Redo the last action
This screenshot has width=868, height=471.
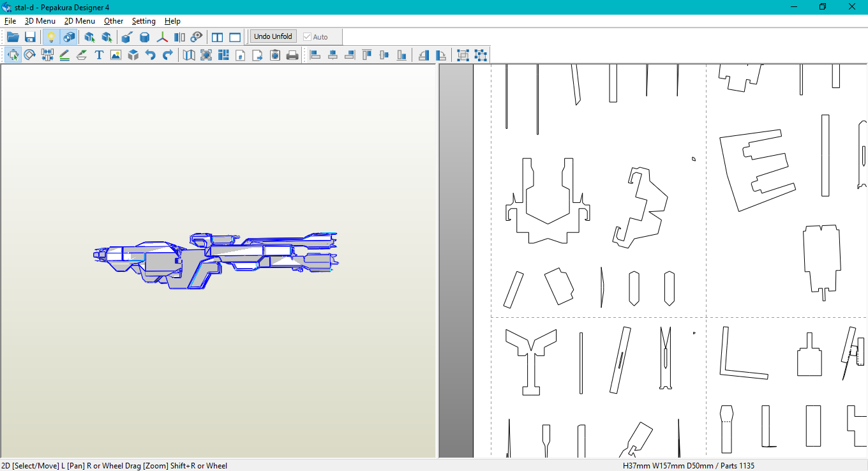point(167,55)
